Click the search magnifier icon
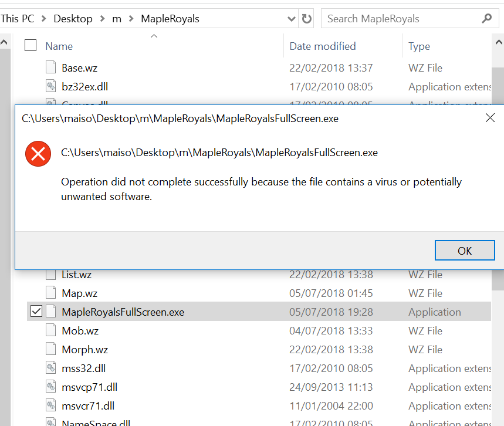The image size is (504, 426). tap(487, 18)
